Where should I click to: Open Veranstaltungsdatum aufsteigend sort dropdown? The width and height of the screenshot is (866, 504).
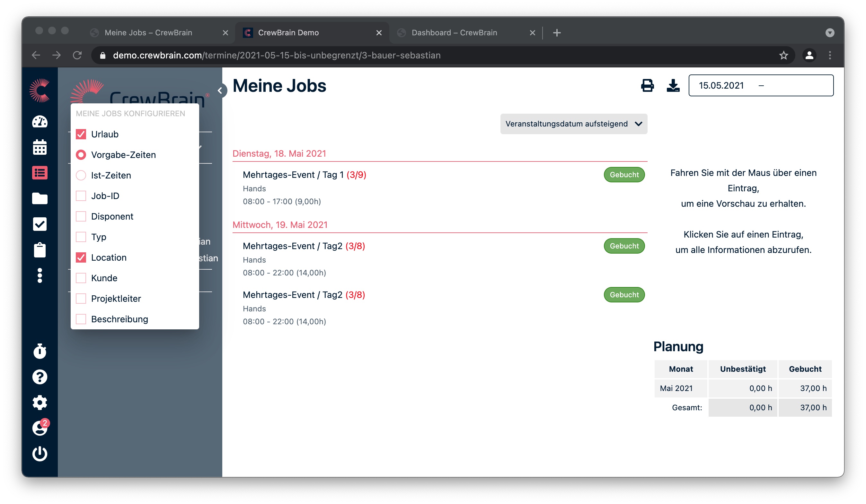574,124
